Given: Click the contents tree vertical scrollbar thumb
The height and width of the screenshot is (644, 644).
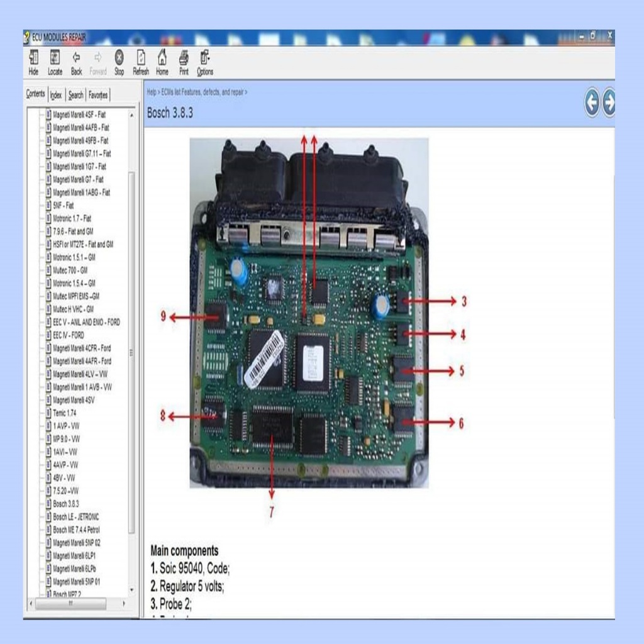Looking at the screenshot, I should tap(131, 352).
